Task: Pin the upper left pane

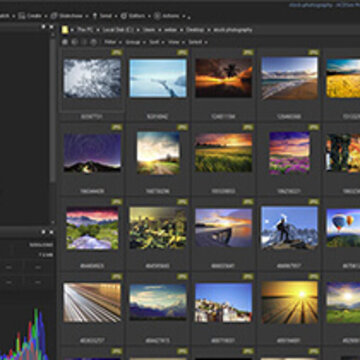Action: (x=44, y=27)
